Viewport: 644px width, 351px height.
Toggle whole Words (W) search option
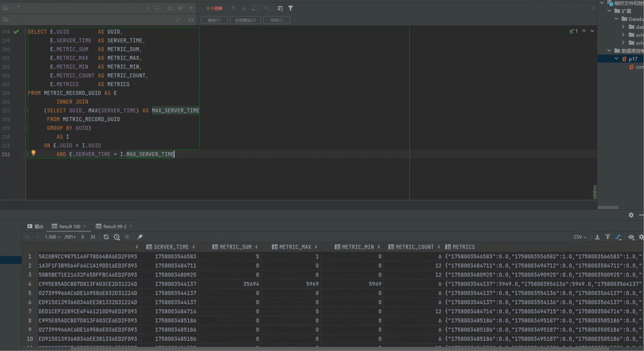click(180, 8)
